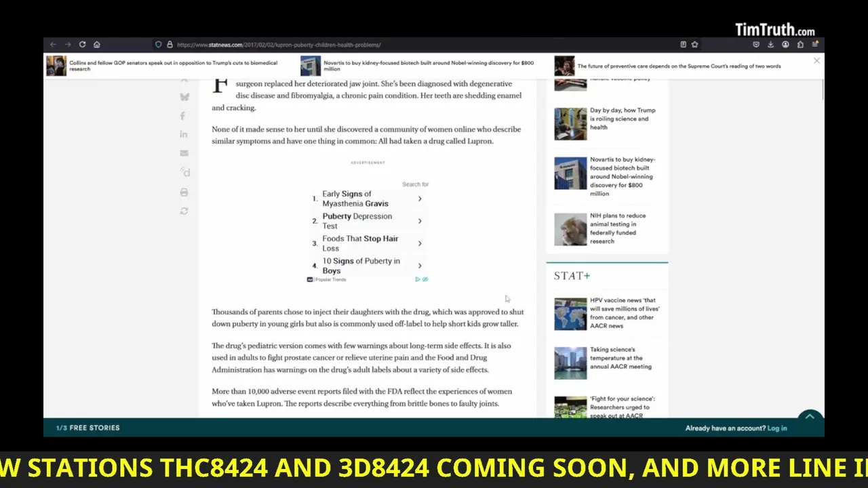
Task: Click 'Already have an account?' text
Action: pos(725,428)
